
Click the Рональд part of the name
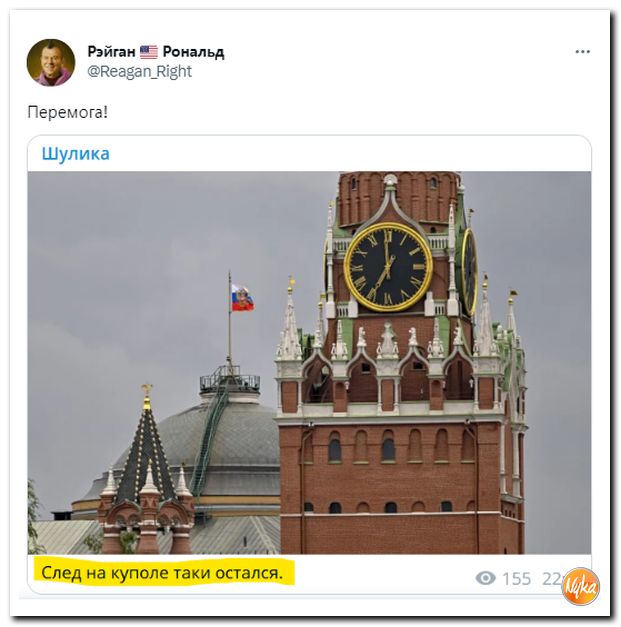coord(194,52)
